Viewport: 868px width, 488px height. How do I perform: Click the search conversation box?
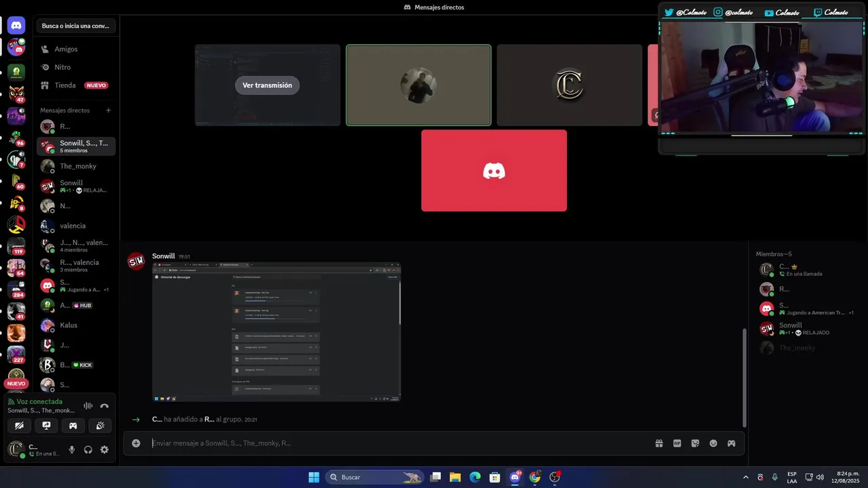pyautogui.click(x=76, y=26)
